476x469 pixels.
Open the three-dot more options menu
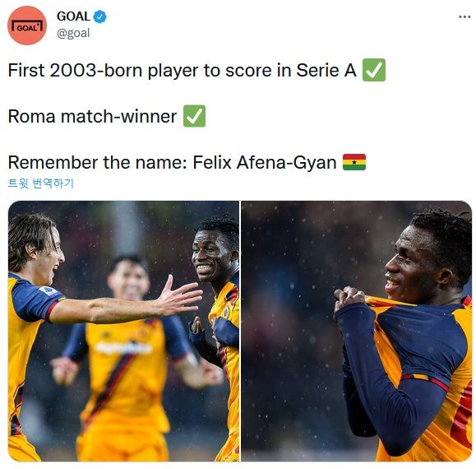click(464, 16)
